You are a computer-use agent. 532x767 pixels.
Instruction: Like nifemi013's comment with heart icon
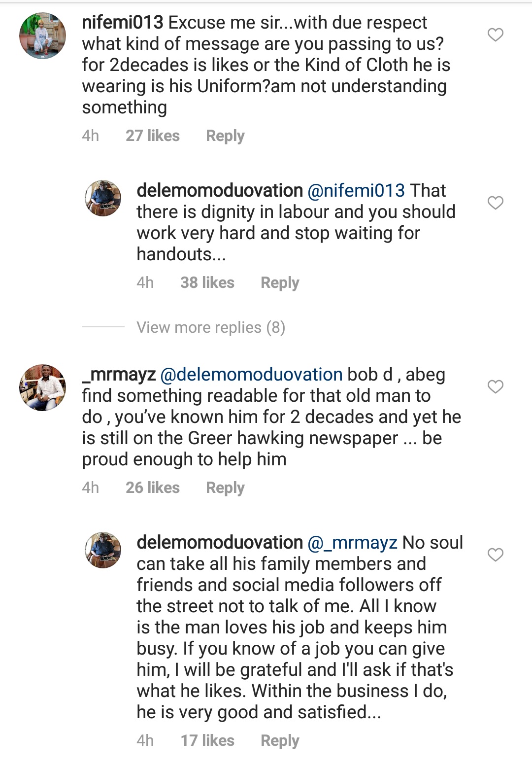495,35
